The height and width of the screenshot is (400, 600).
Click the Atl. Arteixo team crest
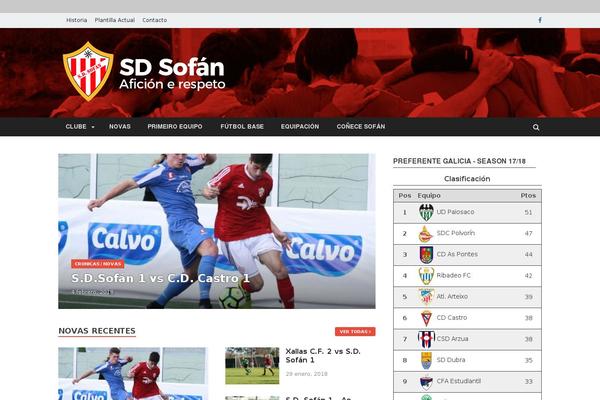(x=426, y=297)
